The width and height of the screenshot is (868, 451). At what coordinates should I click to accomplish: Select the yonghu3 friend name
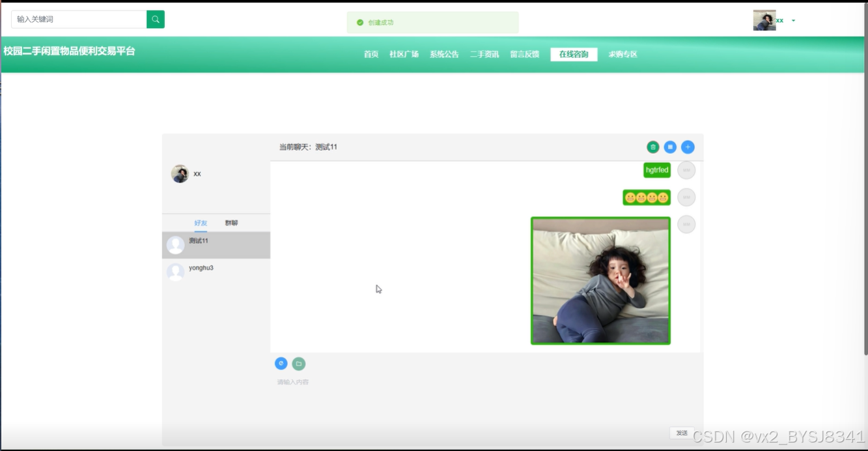pos(201,268)
